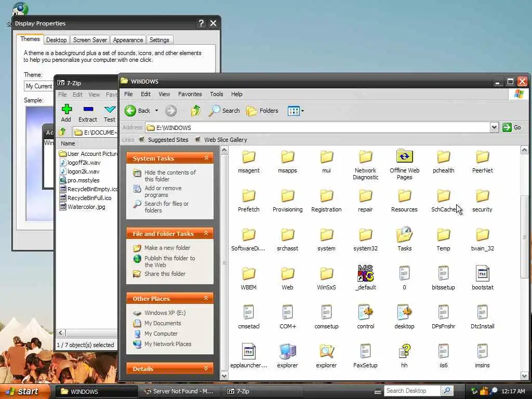This screenshot has height=399, width=532.
Task: Open the Tools menu in WINDOWS window
Action: tap(217, 94)
